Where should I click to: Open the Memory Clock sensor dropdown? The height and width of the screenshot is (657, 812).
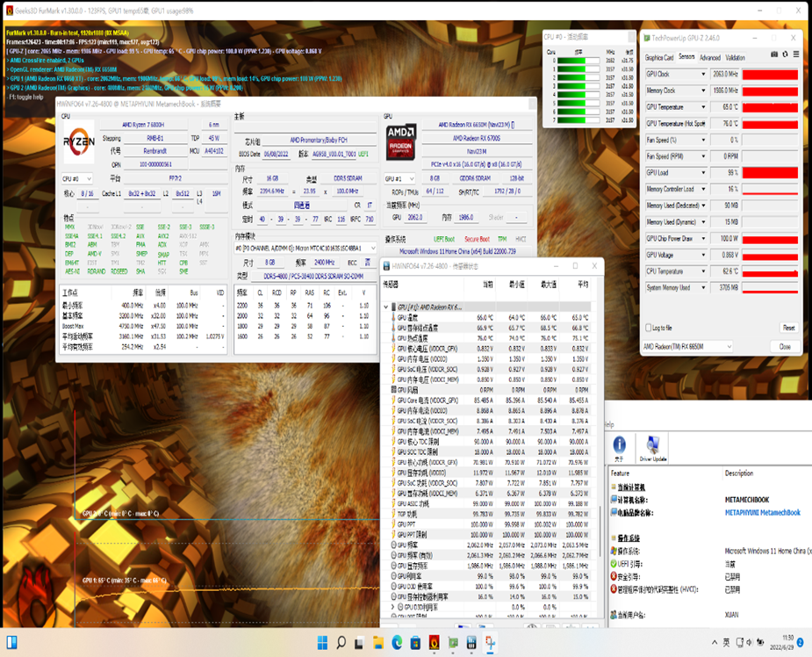click(x=703, y=90)
